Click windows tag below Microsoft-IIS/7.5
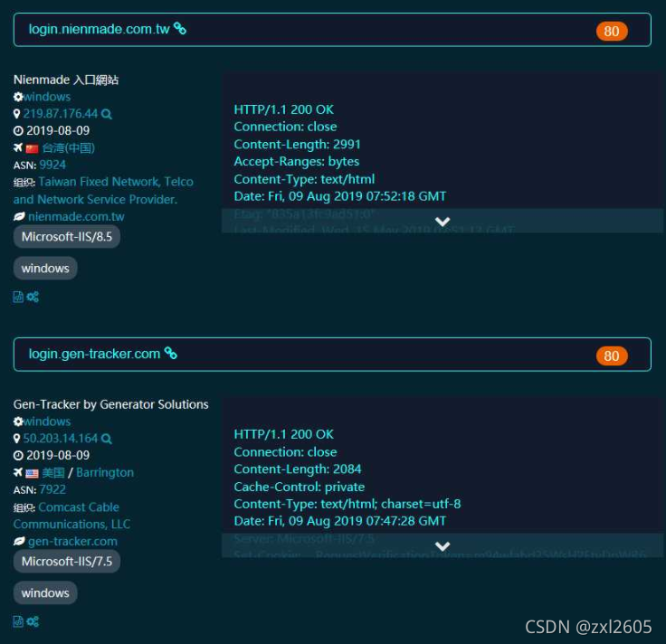This screenshot has height=644, width=666. pyautogui.click(x=45, y=593)
